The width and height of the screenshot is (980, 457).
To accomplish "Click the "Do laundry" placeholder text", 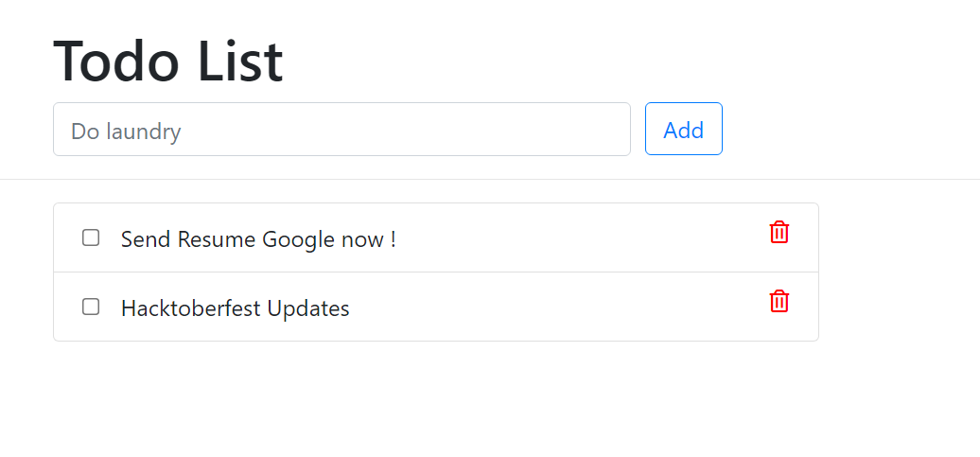I will (126, 132).
